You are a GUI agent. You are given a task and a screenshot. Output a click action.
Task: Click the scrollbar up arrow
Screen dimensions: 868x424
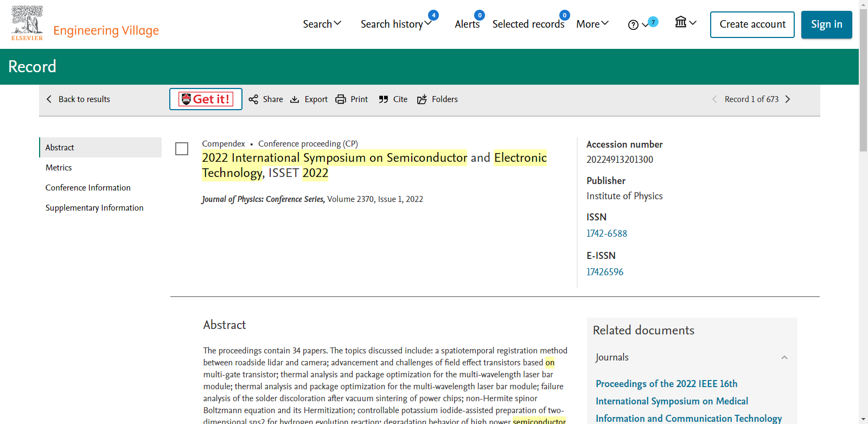coord(863,4)
